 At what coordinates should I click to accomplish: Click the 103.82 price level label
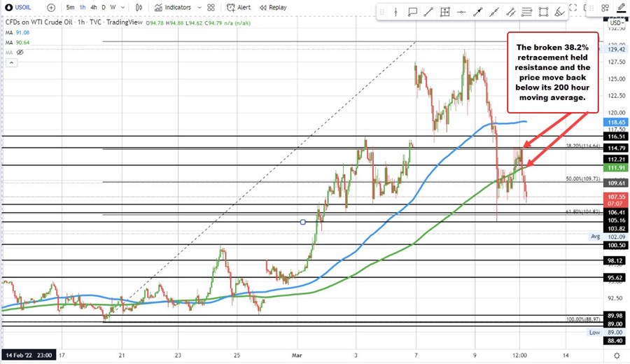coord(616,229)
